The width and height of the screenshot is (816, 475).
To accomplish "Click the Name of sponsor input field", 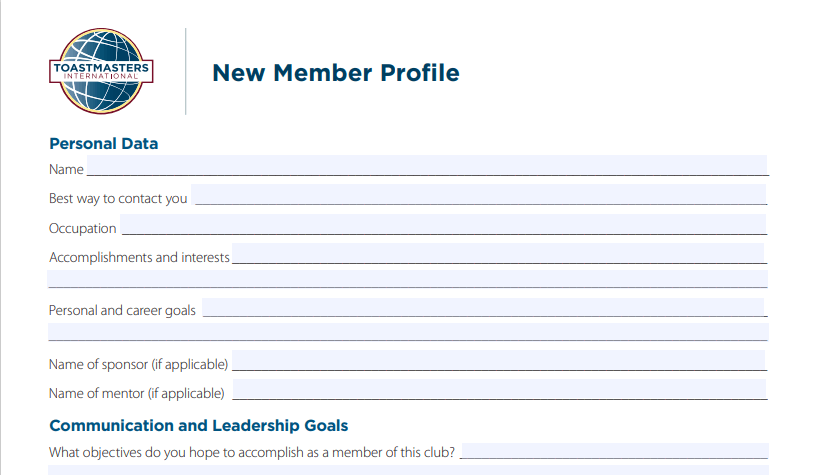I will (498, 360).
